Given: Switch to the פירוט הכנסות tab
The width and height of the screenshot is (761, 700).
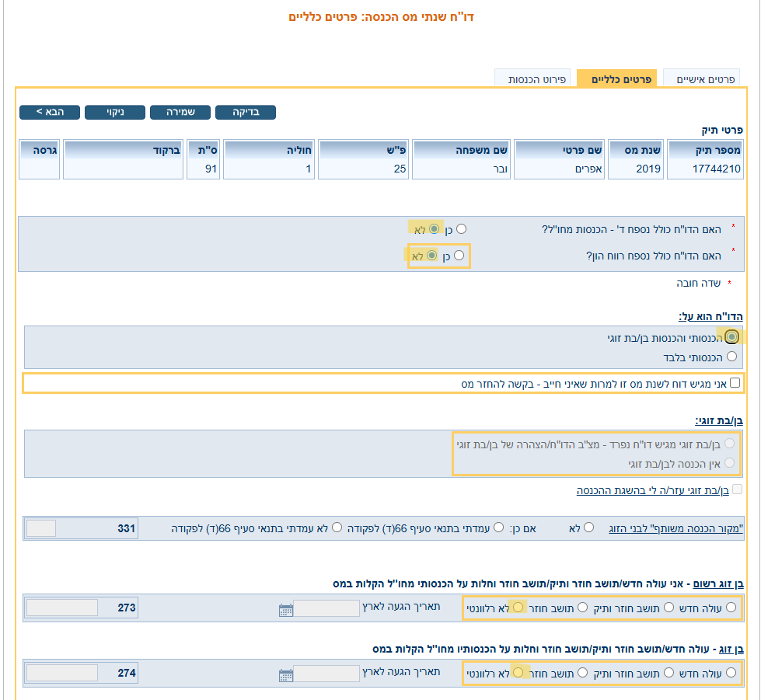Looking at the screenshot, I should (532, 78).
